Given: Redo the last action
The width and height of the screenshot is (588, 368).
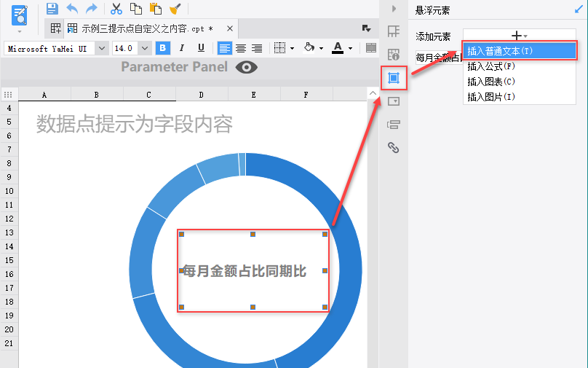Looking at the screenshot, I should click(x=91, y=8).
